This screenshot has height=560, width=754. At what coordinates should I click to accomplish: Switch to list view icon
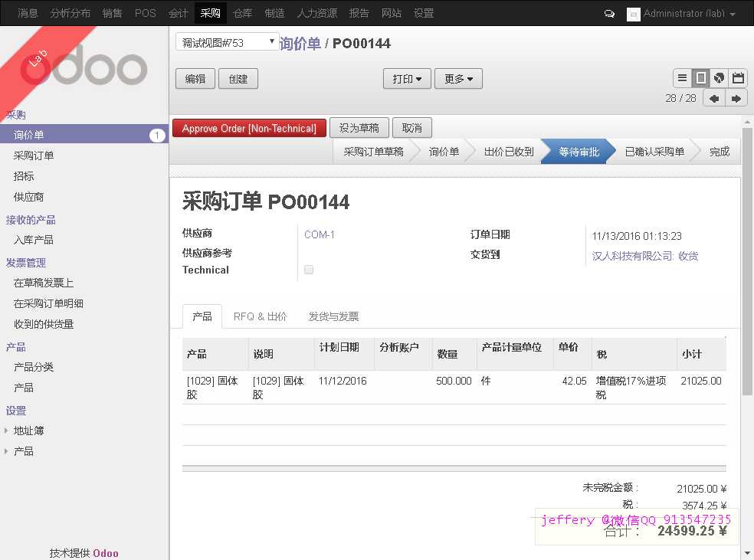[682, 78]
